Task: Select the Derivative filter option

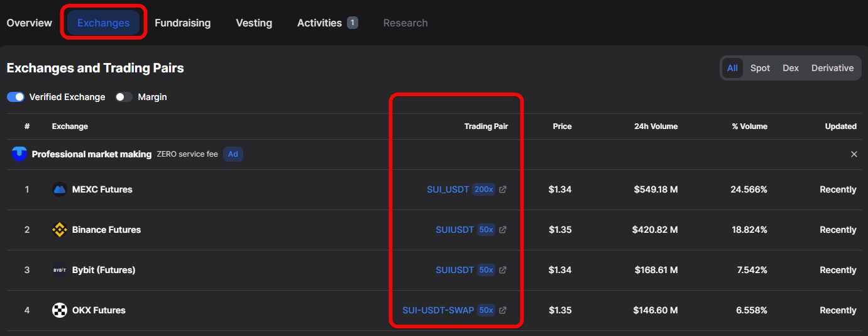Action: (x=832, y=68)
